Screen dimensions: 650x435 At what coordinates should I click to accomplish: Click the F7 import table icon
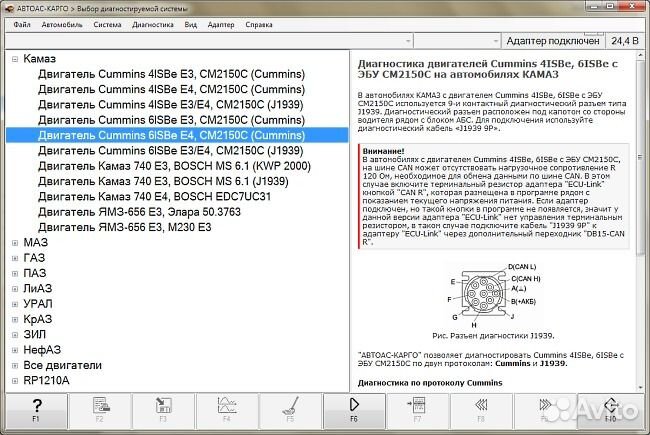pos(418,411)
